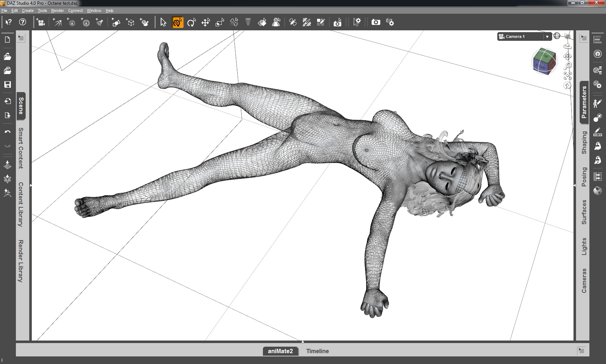The height and width of the screenshot is (364, 606).
Task: Open the help question mark icon
Action: (x=23, y=22)
